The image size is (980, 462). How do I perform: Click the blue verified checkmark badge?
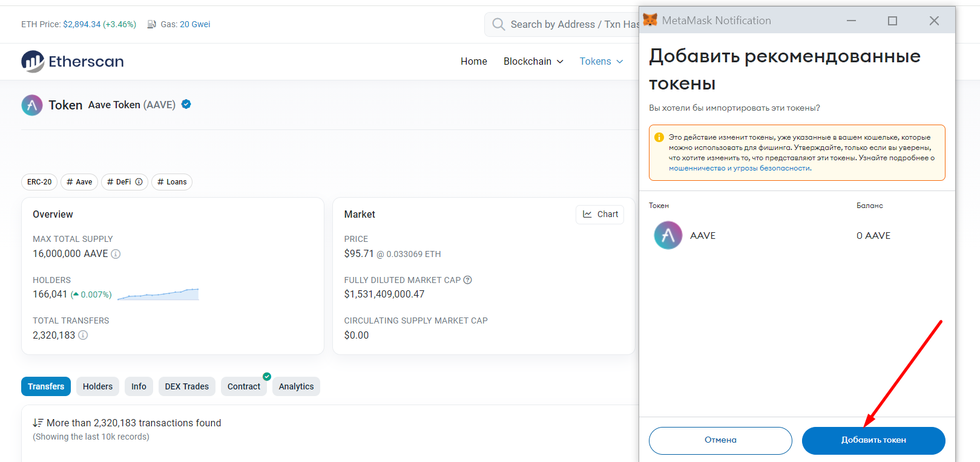186,104
